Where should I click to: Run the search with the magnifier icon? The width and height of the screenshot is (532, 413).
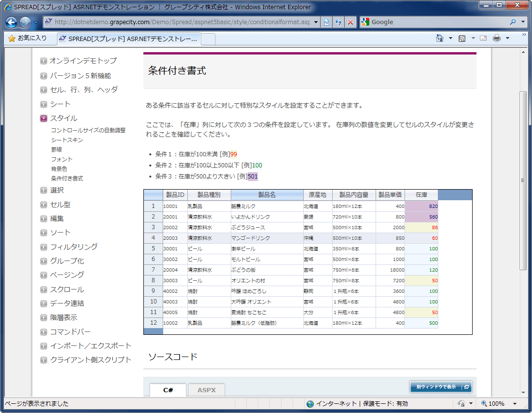click(x=513, y=22)
